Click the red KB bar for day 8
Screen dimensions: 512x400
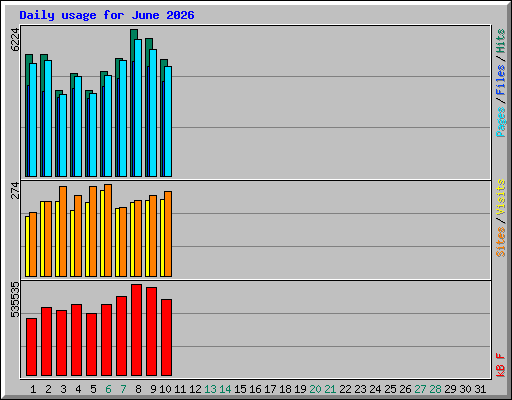pos(137,330)
